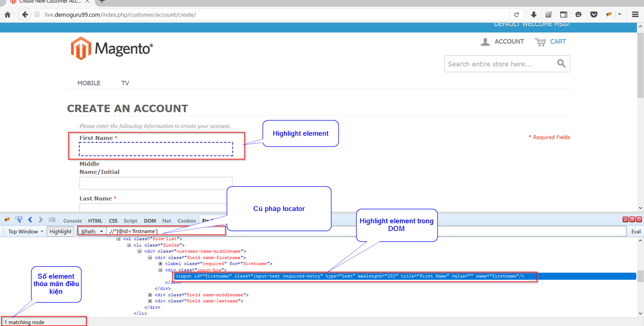Switch to the Firebug HTML tab
This screenshot has height=326, width=644.
click(95, 221)
